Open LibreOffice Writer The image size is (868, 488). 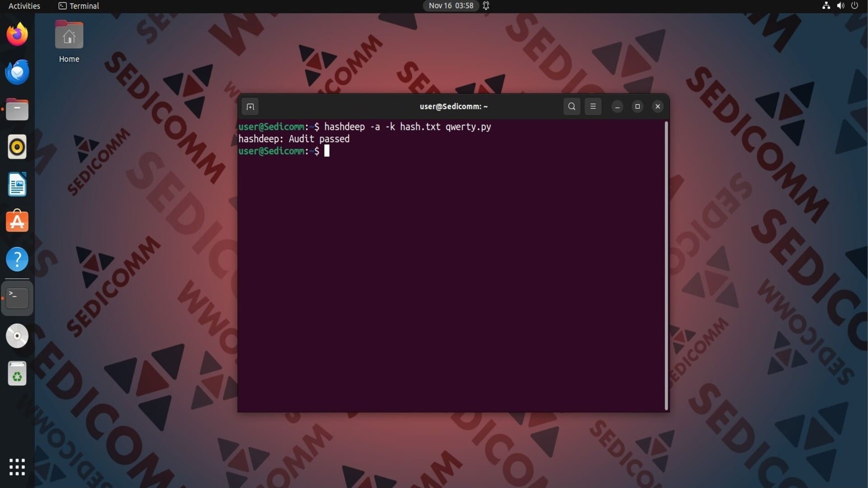tap(17, 184)
